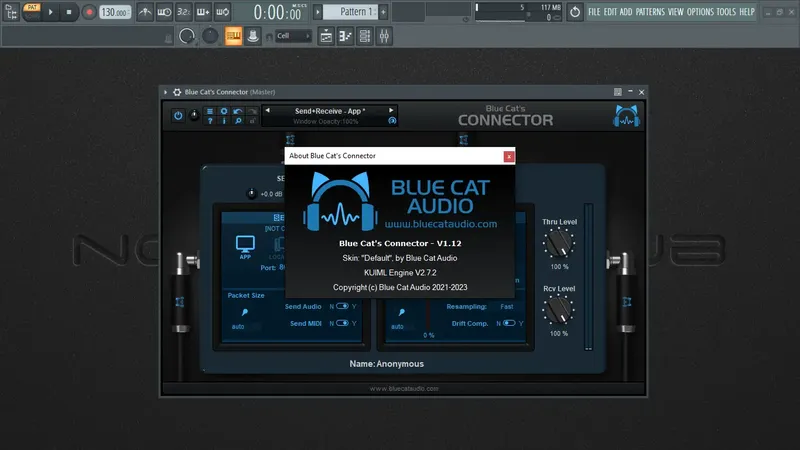Add new pattern with plus button
The width and height of the screenshot is (800, 450).
[384, 12]
